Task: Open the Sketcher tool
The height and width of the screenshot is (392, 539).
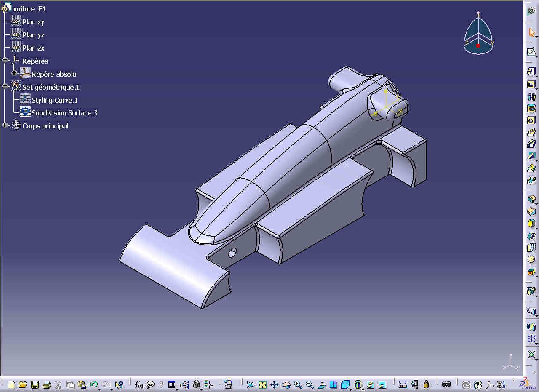Action: tap(531, 52)
